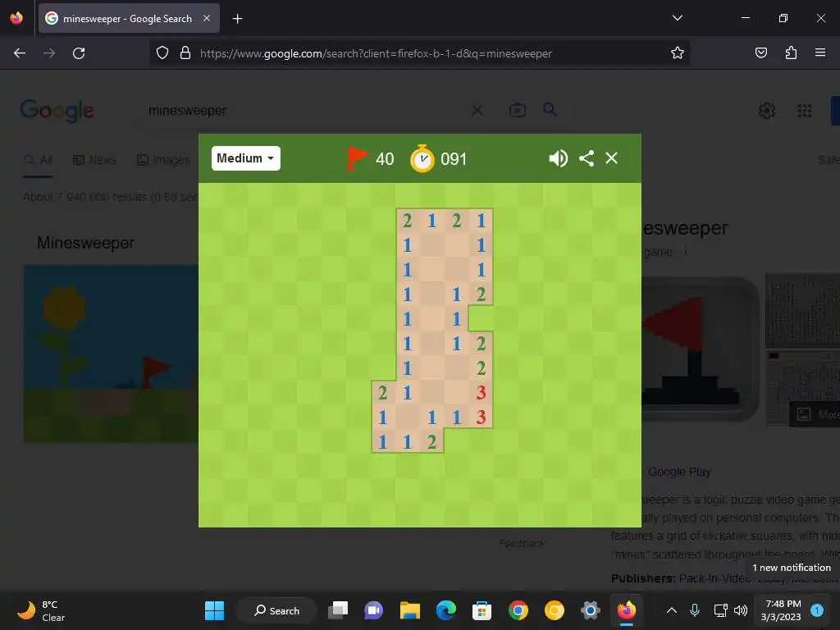
Task: Mute the Minesweeper game sound
Action: (558, 158)
